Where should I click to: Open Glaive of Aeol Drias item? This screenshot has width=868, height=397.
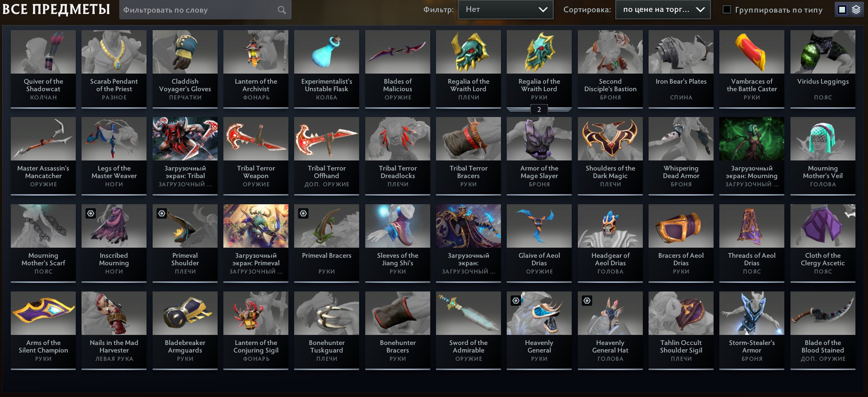539,243
